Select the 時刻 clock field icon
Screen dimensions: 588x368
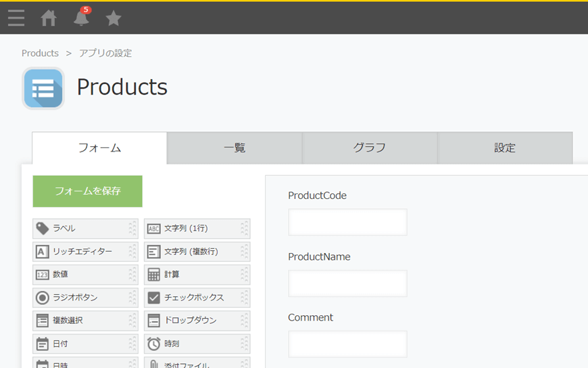click(153, 344)
